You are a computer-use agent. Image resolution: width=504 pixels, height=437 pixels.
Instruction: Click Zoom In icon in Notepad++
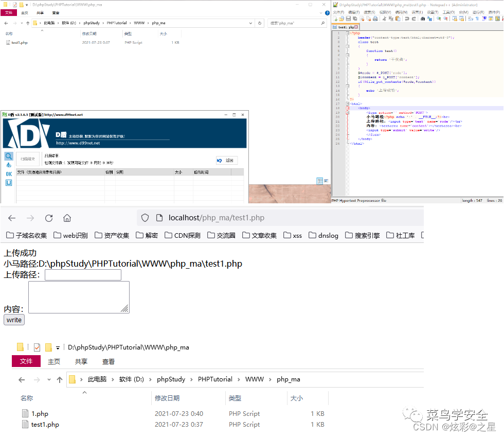[438, 19]
